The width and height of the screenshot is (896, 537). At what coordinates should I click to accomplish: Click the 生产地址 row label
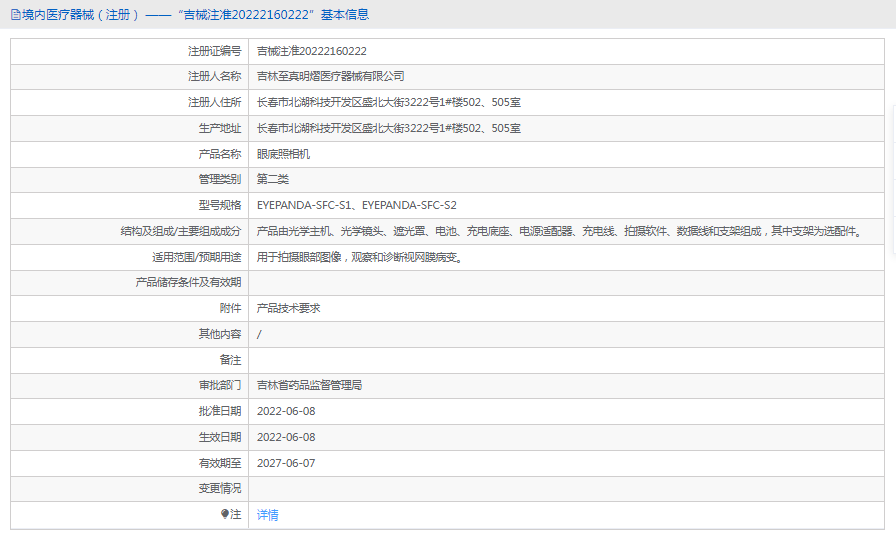click(x=220, y=129)
